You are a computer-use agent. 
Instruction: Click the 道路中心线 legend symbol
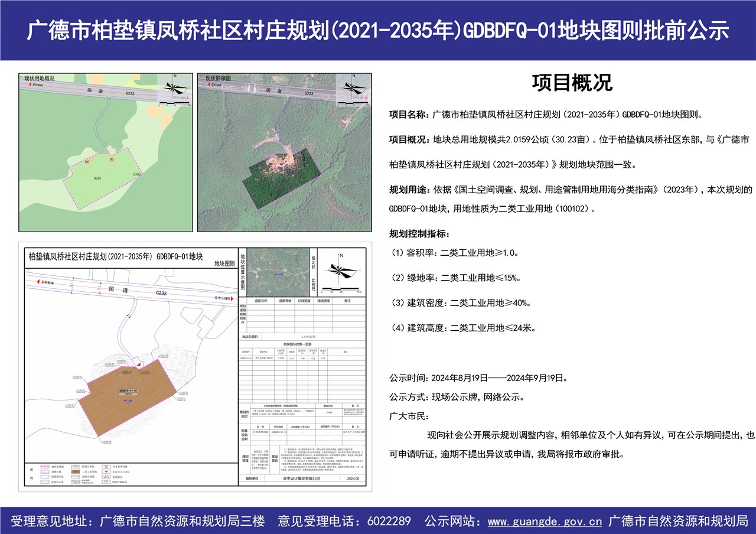(x=45, y=482)
